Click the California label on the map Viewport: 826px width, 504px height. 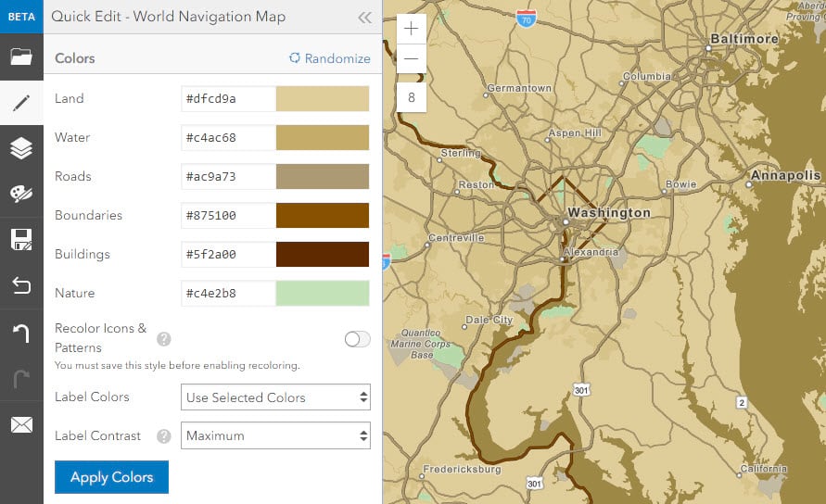pos(764,468)
